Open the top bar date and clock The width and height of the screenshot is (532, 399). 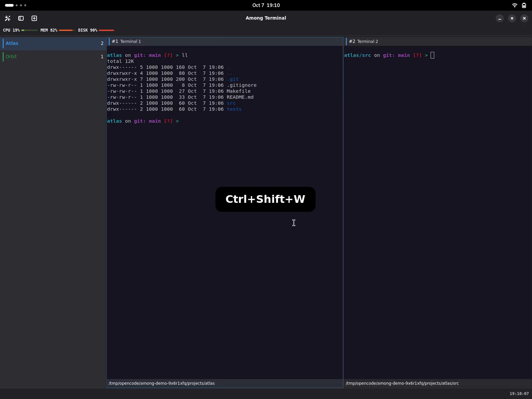pos(266,5)
